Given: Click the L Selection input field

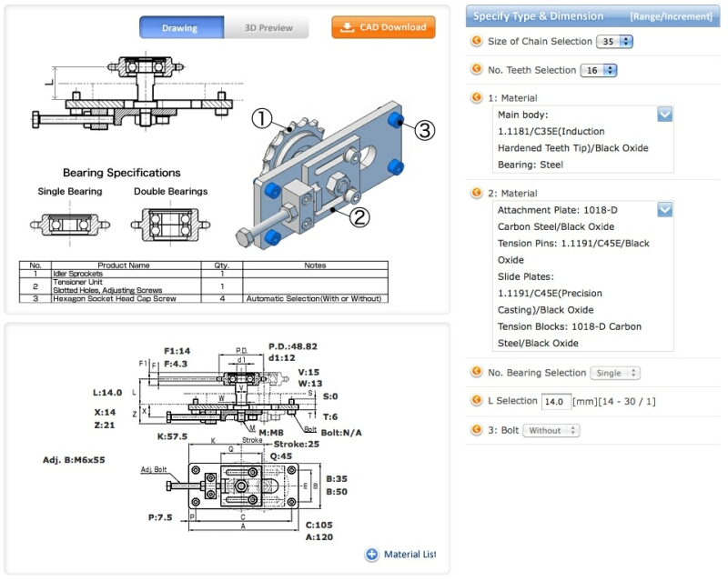Looking at the screenshot, I should click(556, 401).
